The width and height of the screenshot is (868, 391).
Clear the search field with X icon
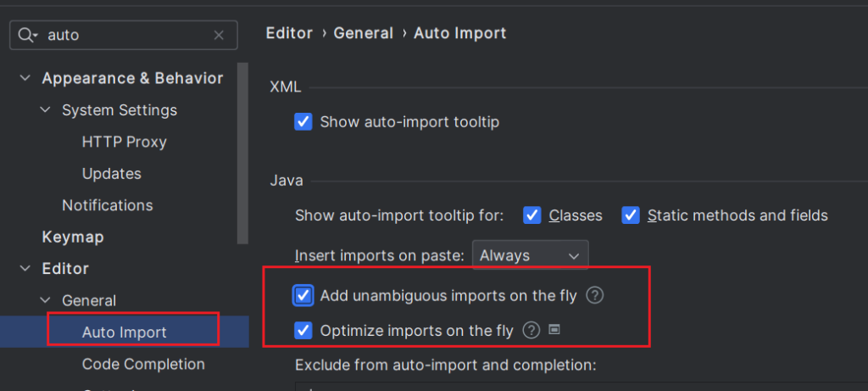219,36
